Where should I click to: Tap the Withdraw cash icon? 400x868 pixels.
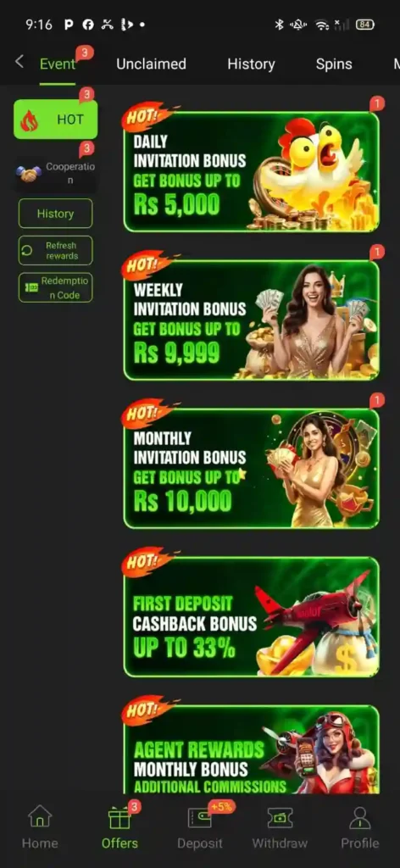[x=280, y=818]
